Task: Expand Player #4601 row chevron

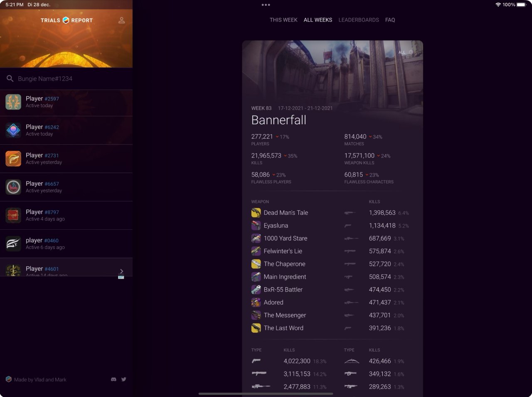Action: tap(121, 271)
